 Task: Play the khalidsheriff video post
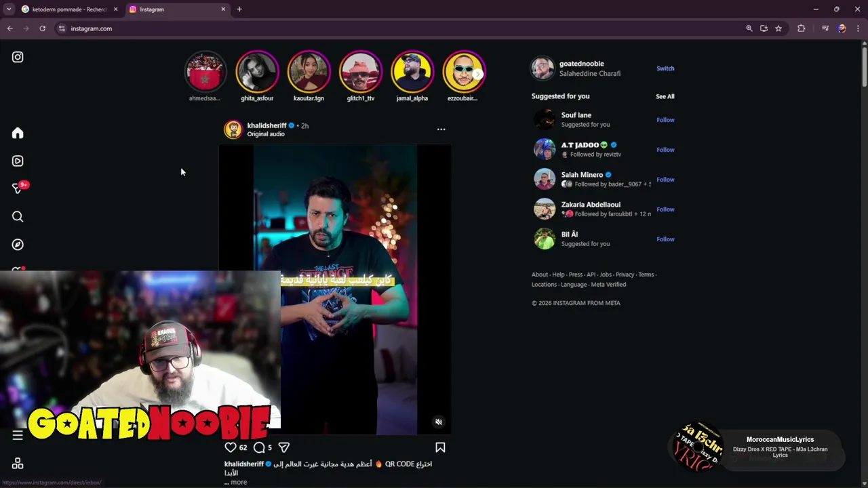335,289
